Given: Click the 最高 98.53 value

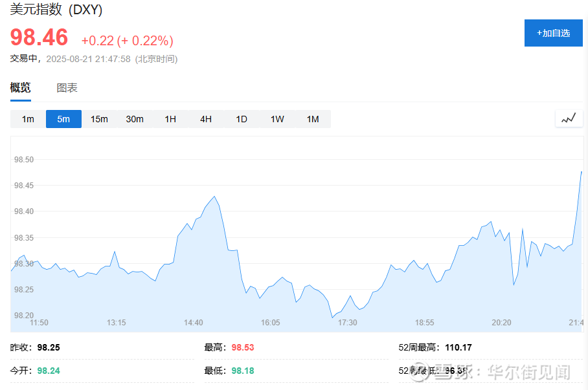Looking at the screenshot, I should (x=243, y=347).
